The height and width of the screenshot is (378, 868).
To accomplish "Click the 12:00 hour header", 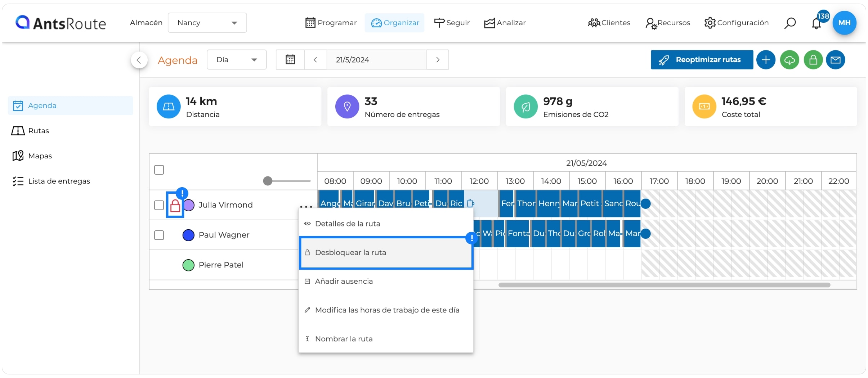I will [x=479, y=181].
